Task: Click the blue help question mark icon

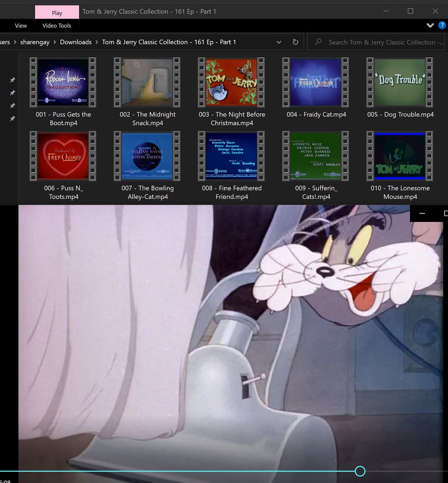Action: pyautogui.click(x=442, y=25)
